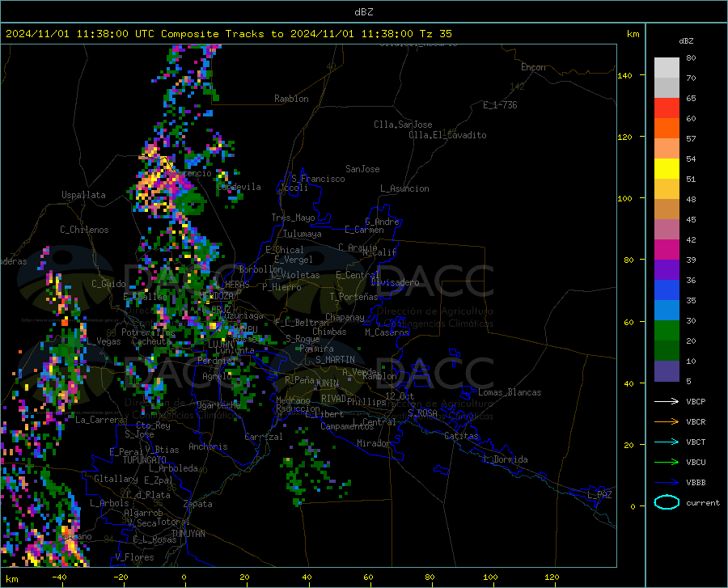This screenshot has width=728, height=588.
Task: Click the 'Chapanay' map label
Action: coord(345,317)
